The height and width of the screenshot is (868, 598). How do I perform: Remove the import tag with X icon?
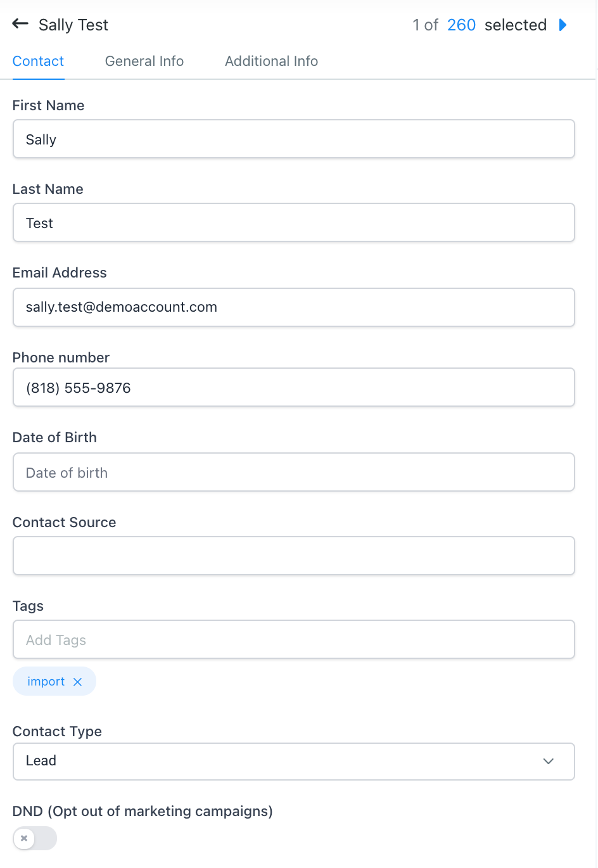click(78, 682)
